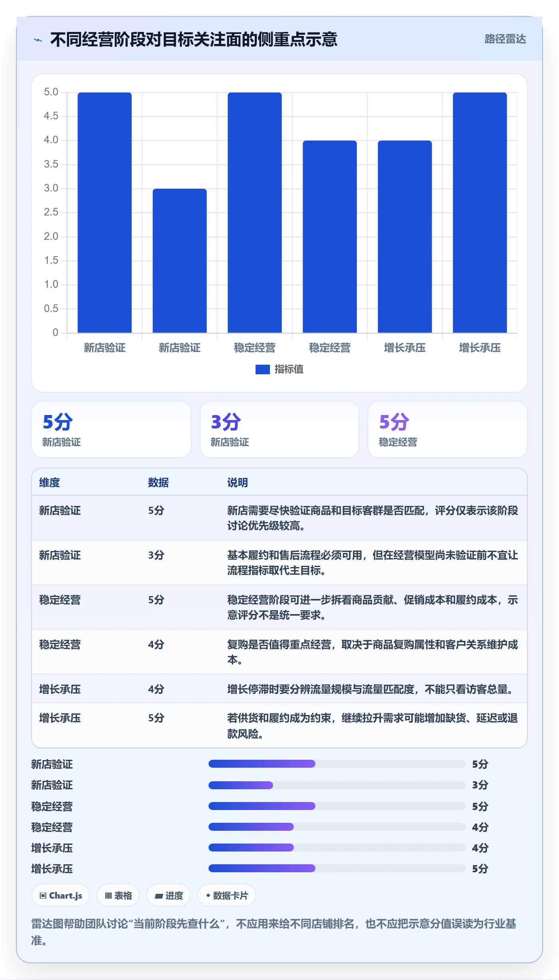Click the 增长承压 label beside the 4分 progress bar
The height and width of the screenshot is (980, 559).
(52, 848)
